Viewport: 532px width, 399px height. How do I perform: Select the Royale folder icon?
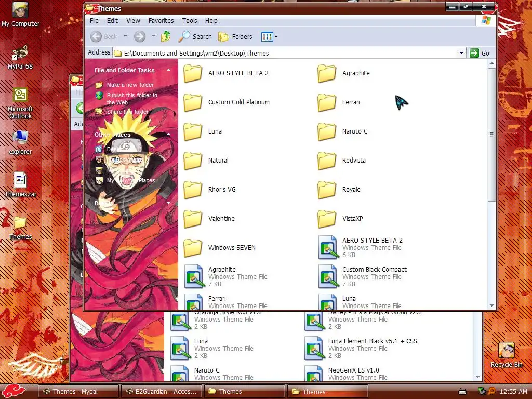(327, 190)
